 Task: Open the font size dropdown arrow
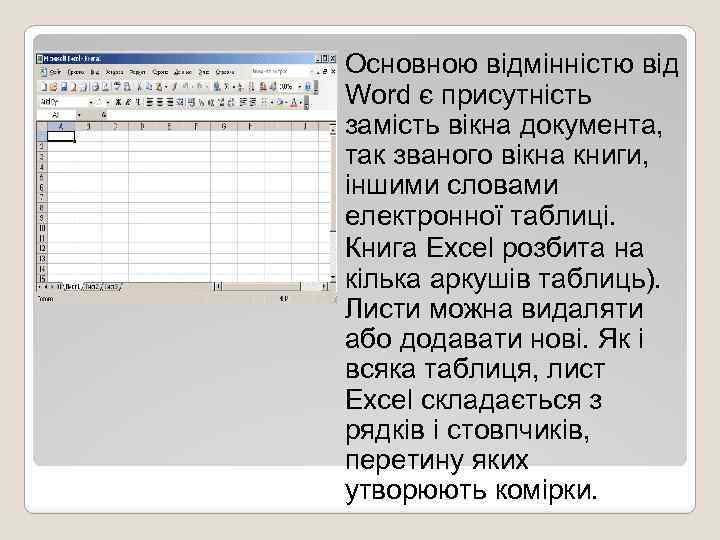pos(108,102)
